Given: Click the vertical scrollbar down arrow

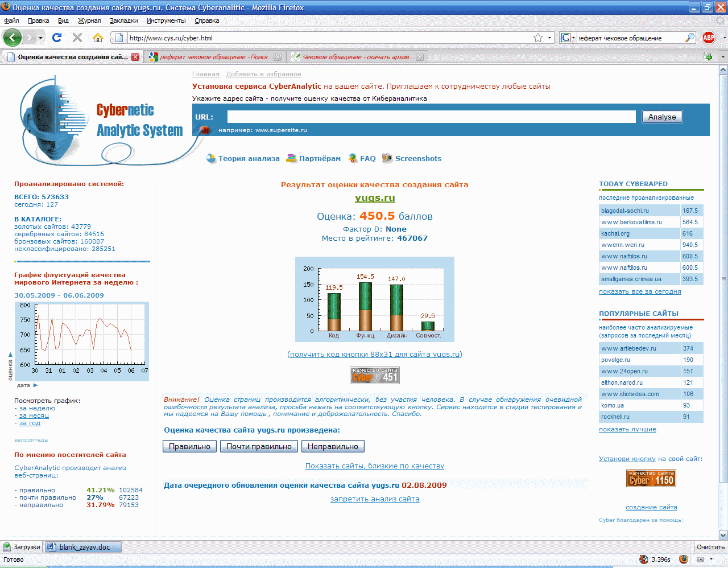Looking at the screenshot, I should click(x=723, y=535).
